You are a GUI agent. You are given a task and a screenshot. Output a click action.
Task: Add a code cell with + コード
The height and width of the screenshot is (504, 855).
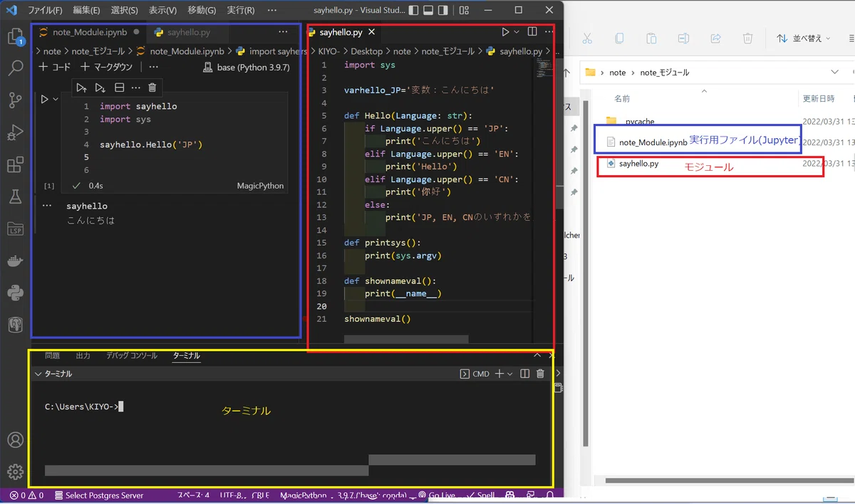[55, 67]
